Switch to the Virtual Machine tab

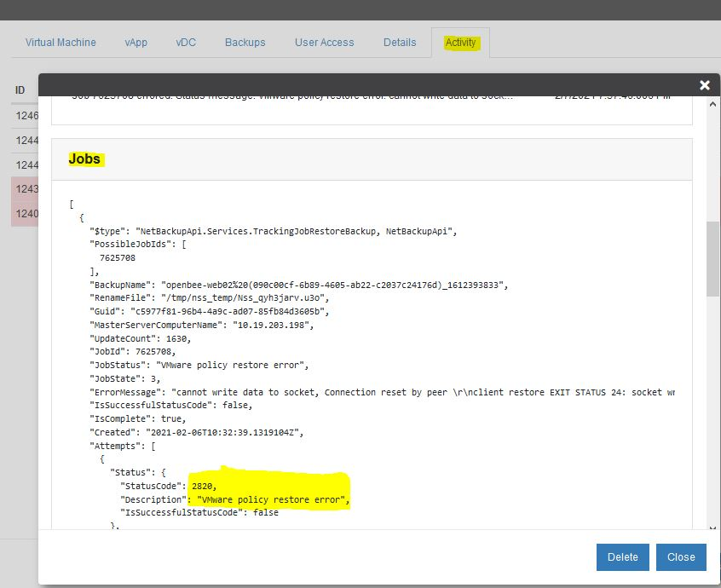coord(61,43)
